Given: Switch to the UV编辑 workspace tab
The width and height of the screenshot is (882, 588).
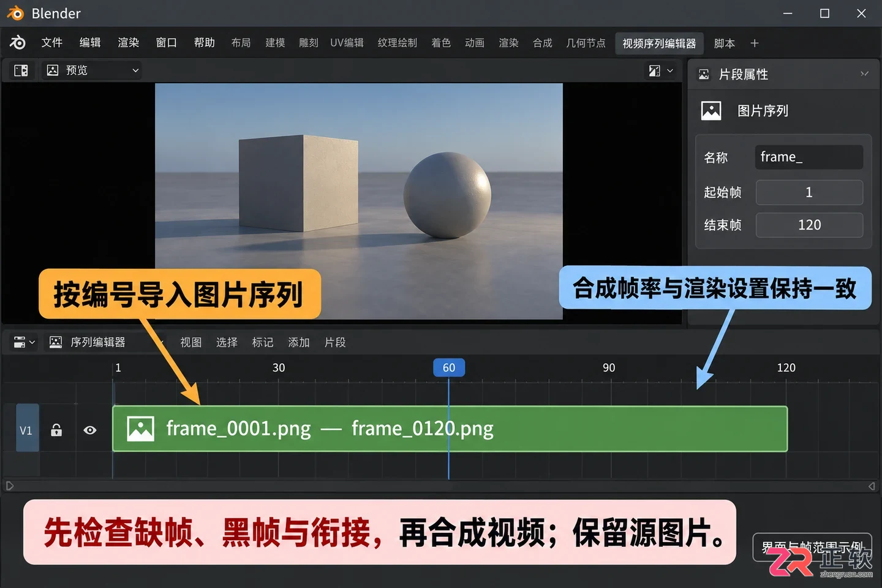Looking at the screenshot, I should pyautogui.click(x=347, y=43).
